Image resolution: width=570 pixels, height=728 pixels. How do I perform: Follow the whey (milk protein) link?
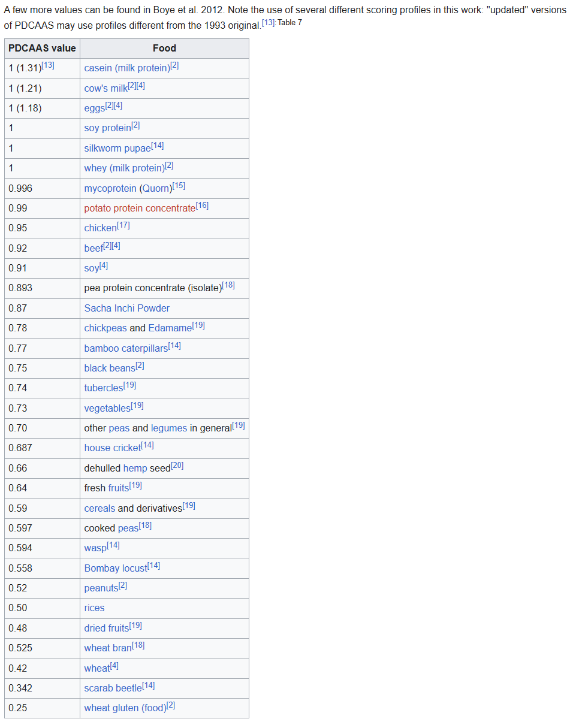pyautogui.click(x=125, y=168)
